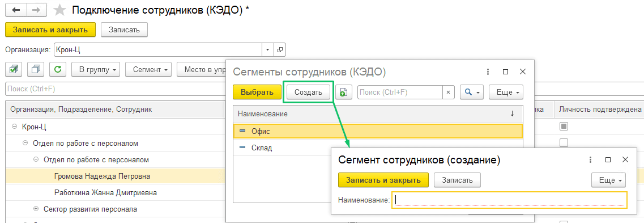Collapse the nested Отдел по работе с персоналом node

36,159
